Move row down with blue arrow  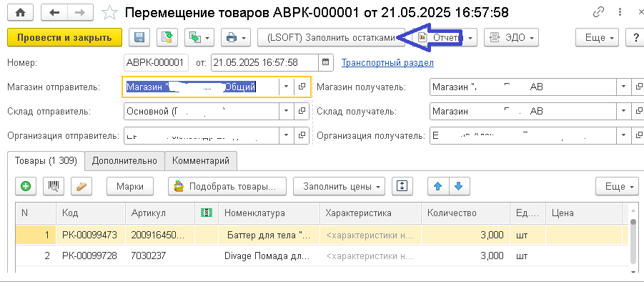(x=459, y=186)
